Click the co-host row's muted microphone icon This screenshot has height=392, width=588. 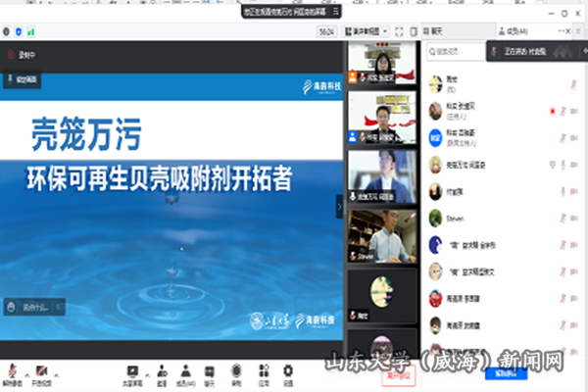[563, 138]
